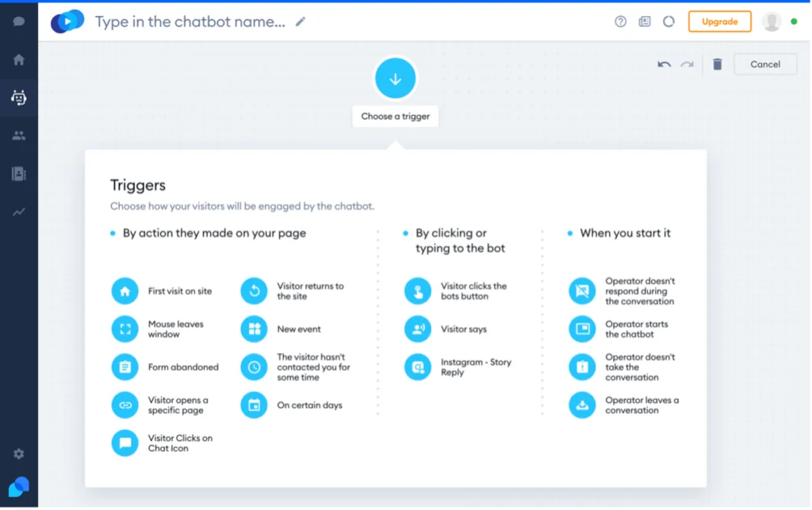This screenshot has height=510, width=812.
Task: Go to the home sidebar icon
Action: coord(19,59)
